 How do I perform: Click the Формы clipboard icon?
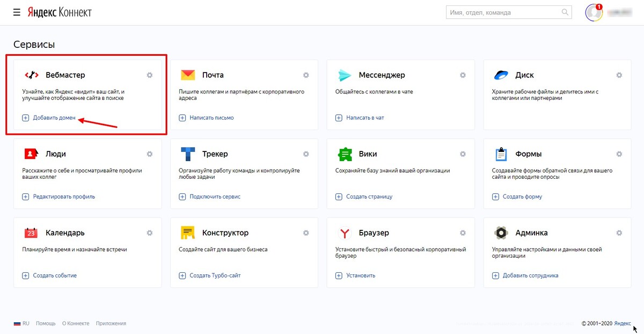tap(501, 154)
